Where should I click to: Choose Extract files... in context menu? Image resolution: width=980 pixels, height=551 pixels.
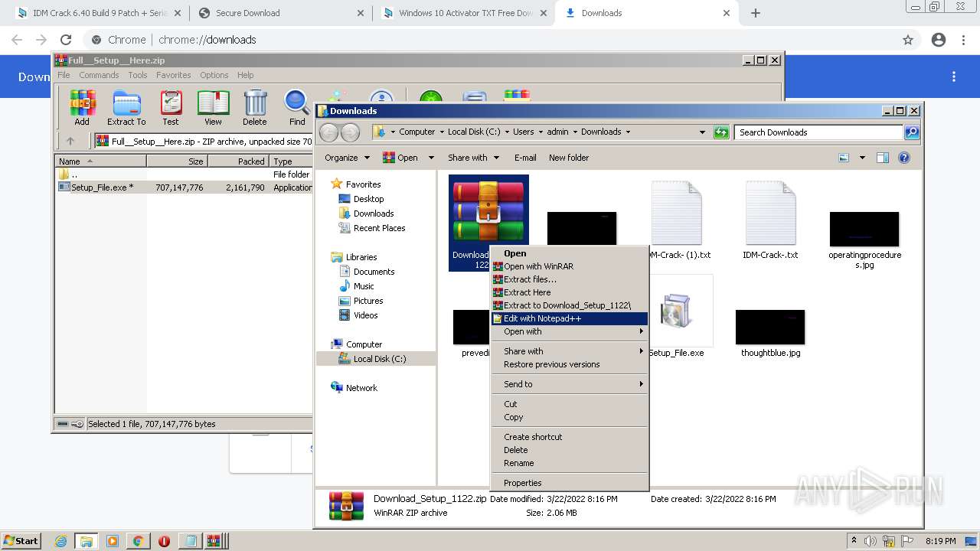pyautogui.click(x=570, y=279)
